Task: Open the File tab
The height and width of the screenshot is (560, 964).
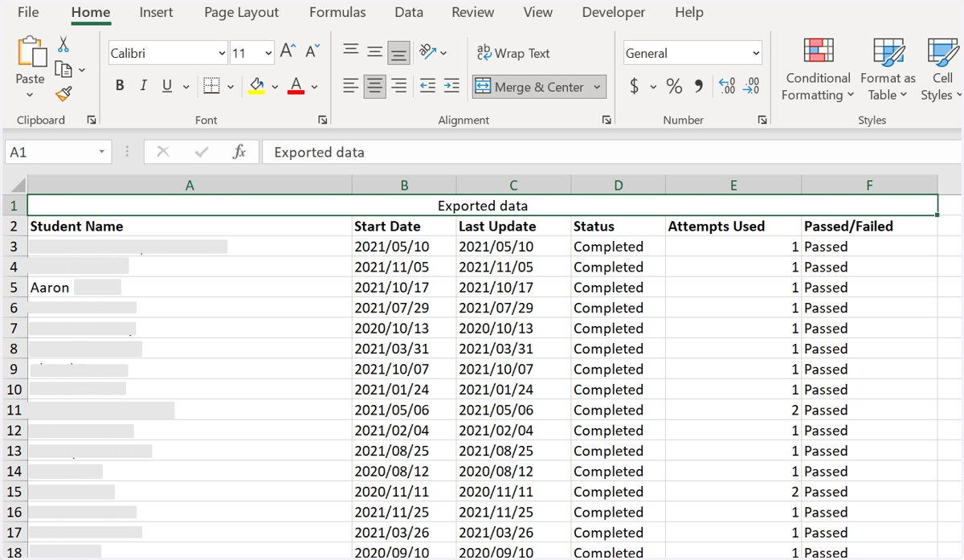Action: pyautogui.click(x=28, y=12)
